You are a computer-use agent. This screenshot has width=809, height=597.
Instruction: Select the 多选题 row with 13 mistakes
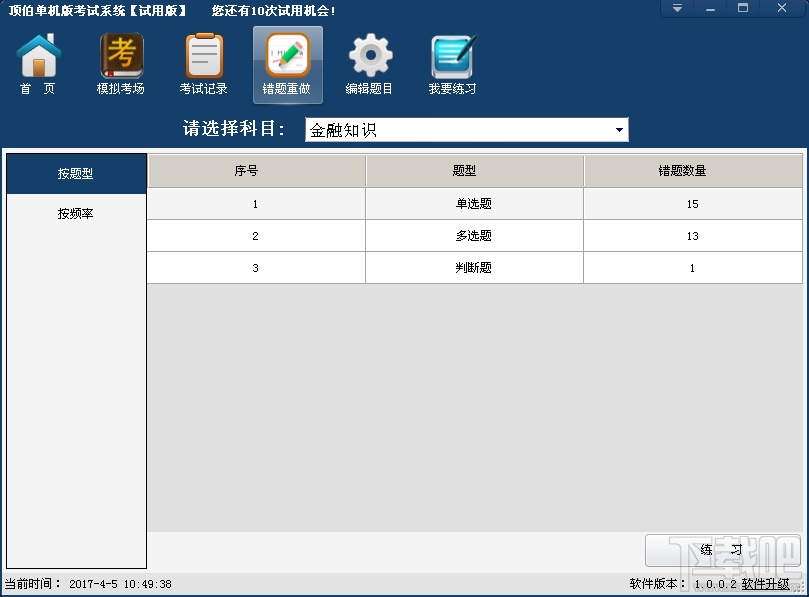click(x=473, y=235)
